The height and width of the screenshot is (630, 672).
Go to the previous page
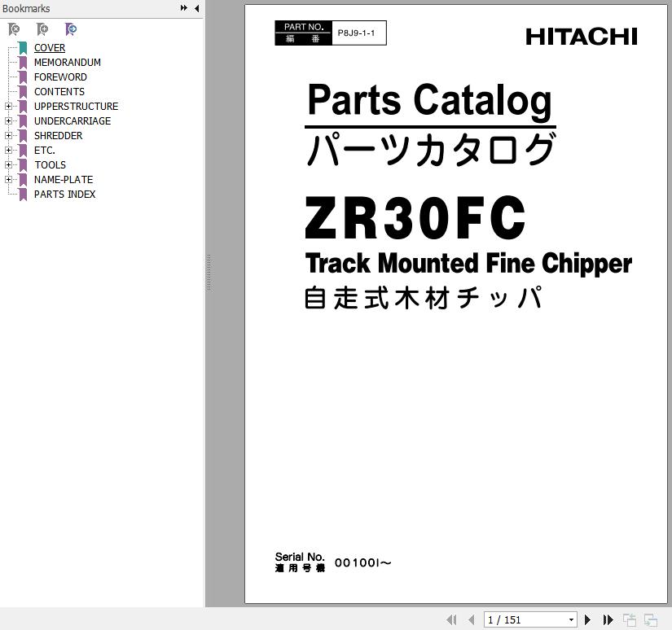[x=472, y=619]
